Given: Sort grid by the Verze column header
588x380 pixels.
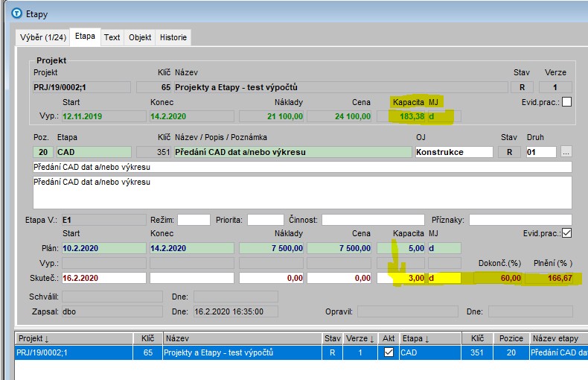Looking at the screenshot, I should [360, 338].
